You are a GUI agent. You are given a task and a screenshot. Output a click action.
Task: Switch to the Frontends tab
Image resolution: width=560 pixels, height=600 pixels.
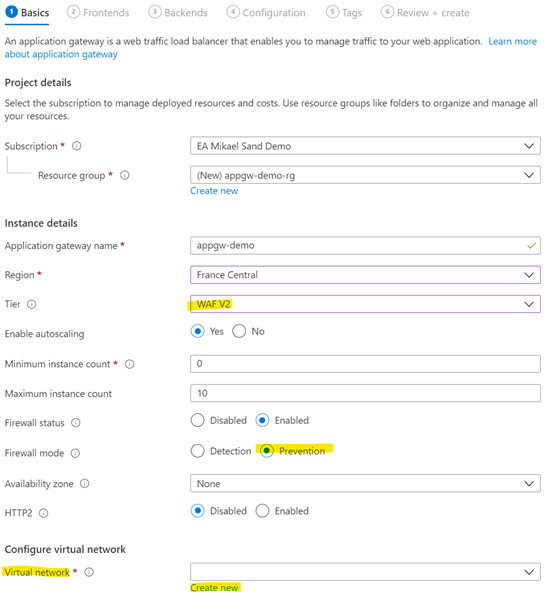(x=98, y=13)
